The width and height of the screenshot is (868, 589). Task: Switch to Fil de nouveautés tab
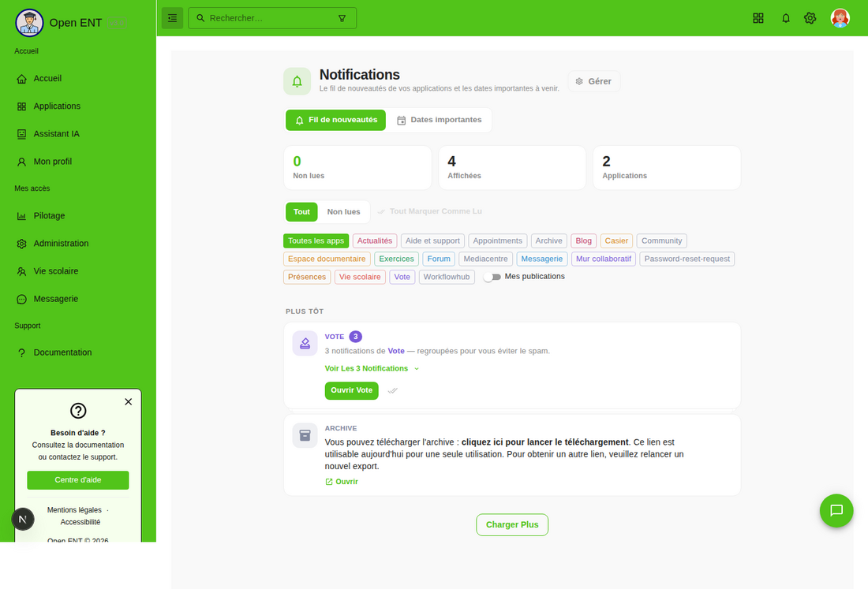coord(335,120)
